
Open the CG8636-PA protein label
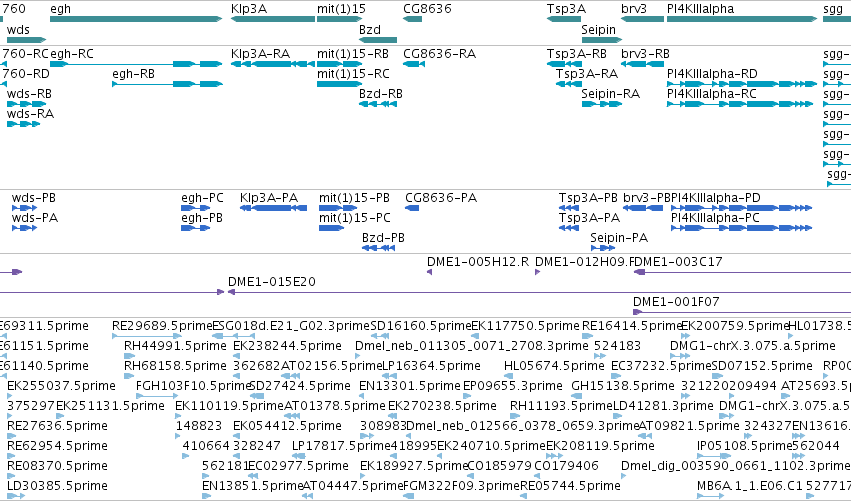click(441, 198)
